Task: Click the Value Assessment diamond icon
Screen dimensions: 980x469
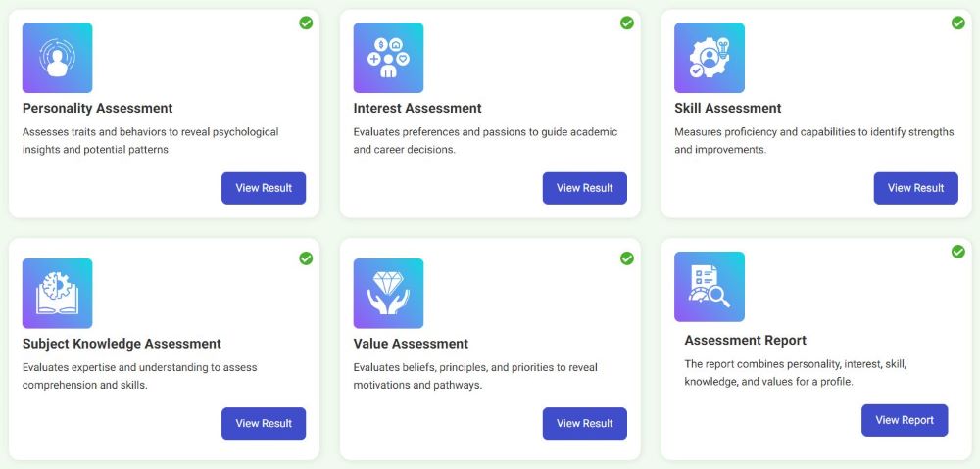Action: click(388, 294)
